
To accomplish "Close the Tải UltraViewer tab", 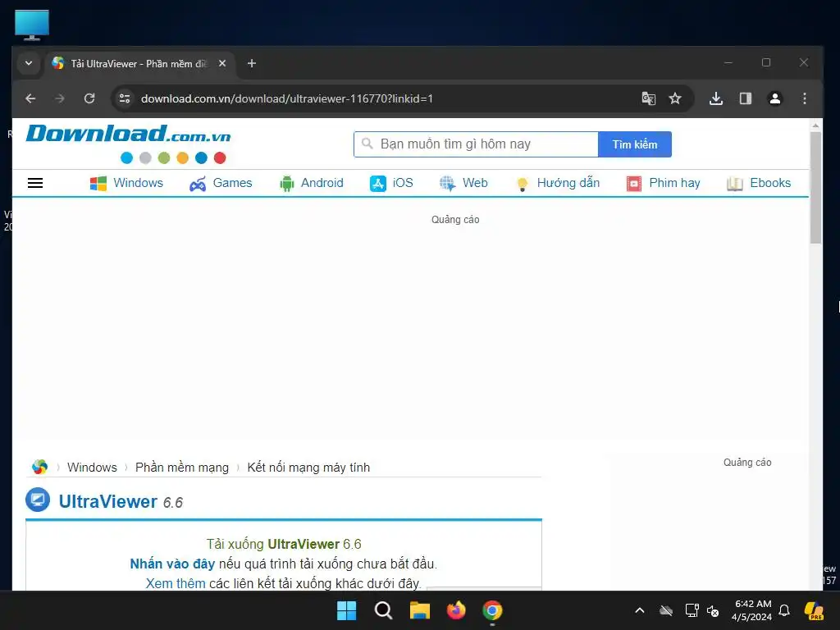I will point(221,63).
